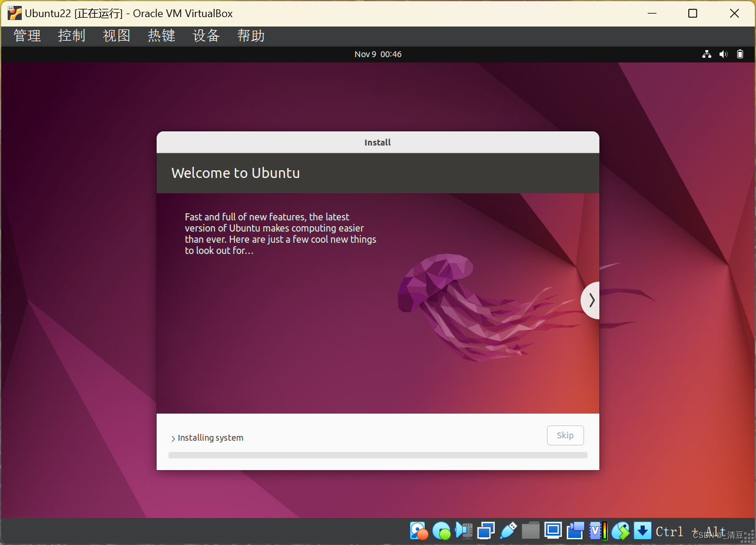Click the hard disk activity status icon
The height and width of the screenshot is (545, 756).
(x=419, y=531)
